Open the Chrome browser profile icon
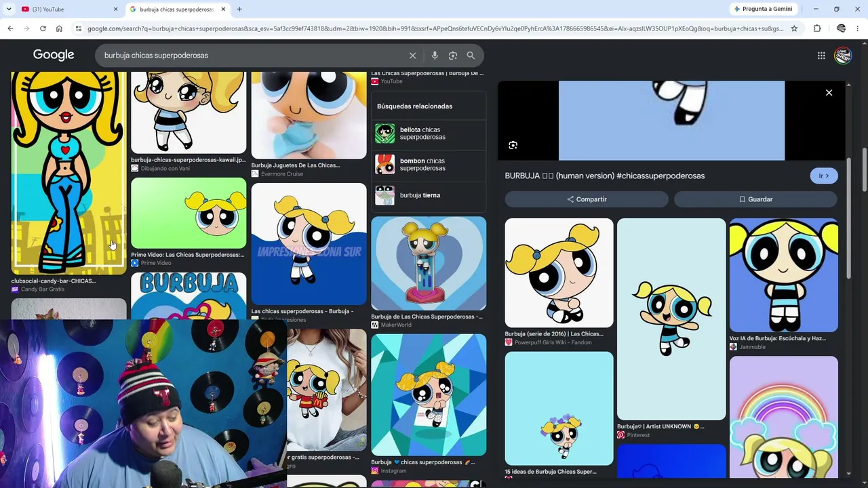This screenshot has width=868, height=488. coord(841,28)
